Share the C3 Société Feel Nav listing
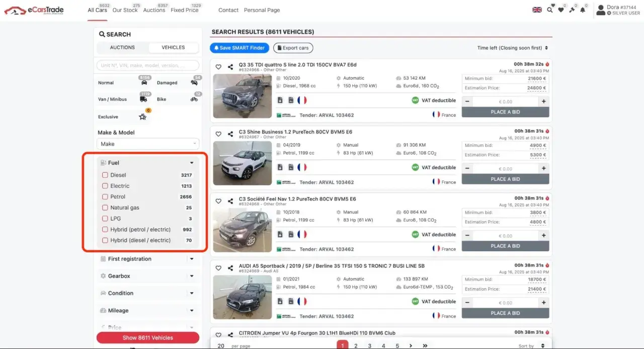This screenshot has width=644, height=349. tap(230, 201)
